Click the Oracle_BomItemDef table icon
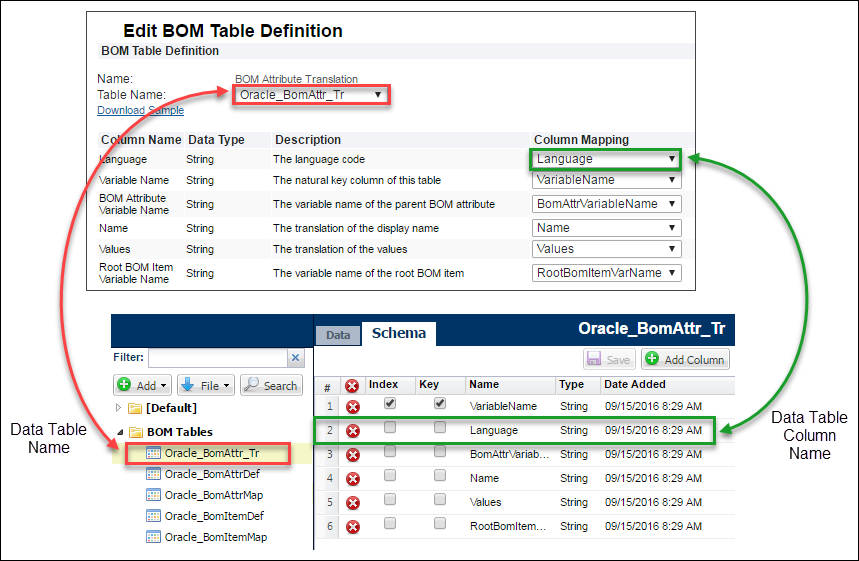 pyautogui.click(x=153, y=516)
